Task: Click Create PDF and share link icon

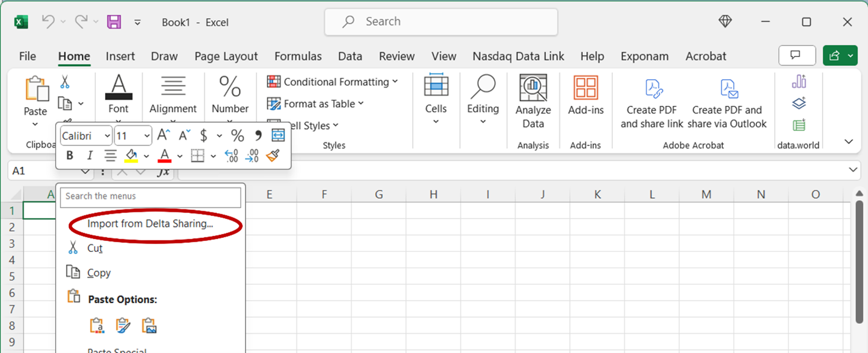Action: pyautogui.click(x=652, y=89)
